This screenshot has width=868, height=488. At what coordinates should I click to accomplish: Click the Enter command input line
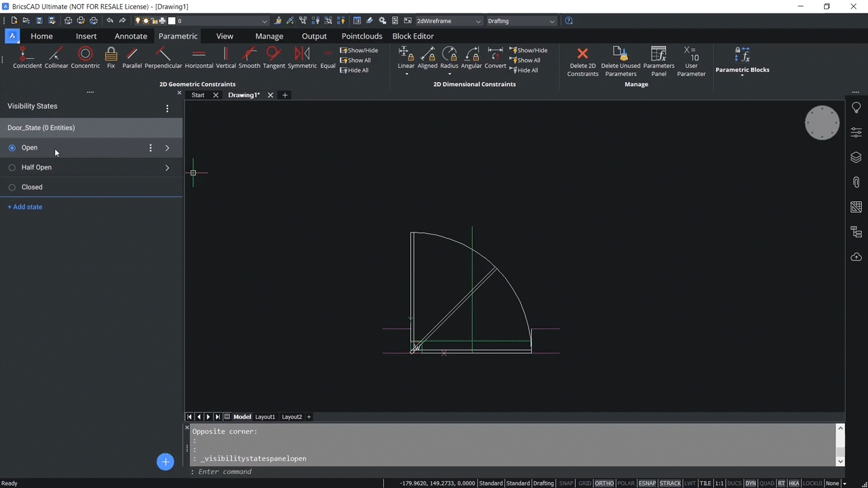512,472
